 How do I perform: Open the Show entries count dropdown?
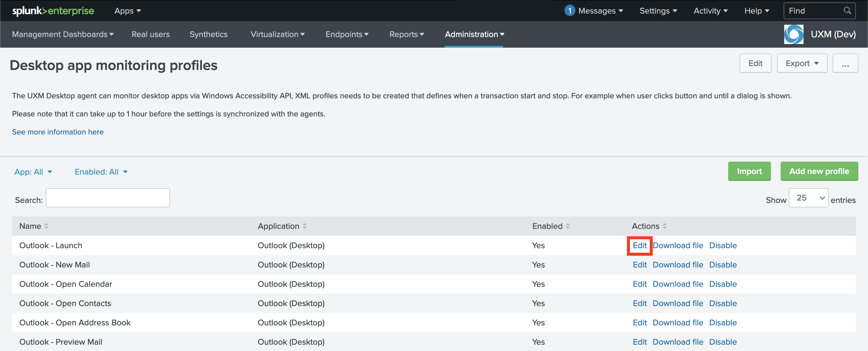click(x=808, y=198)
